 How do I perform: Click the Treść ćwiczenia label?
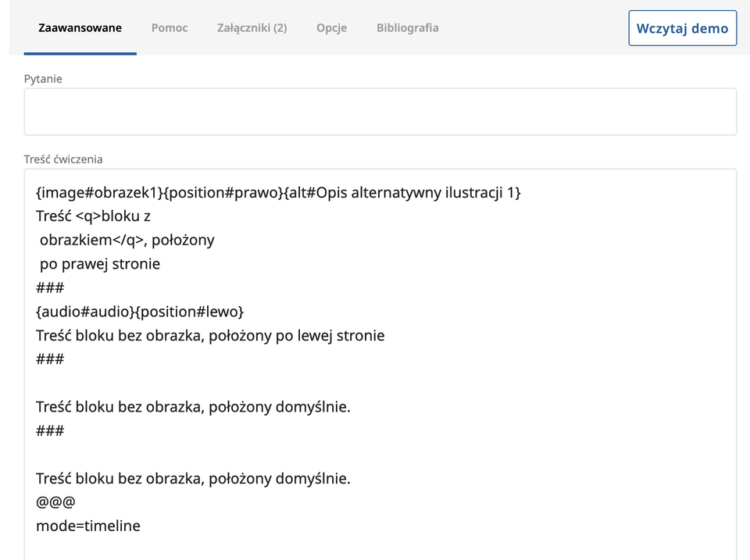(x=63, y=159)
